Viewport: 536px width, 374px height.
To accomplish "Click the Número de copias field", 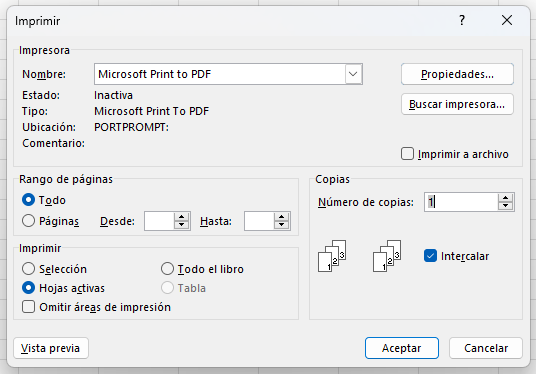I will 461,202.
